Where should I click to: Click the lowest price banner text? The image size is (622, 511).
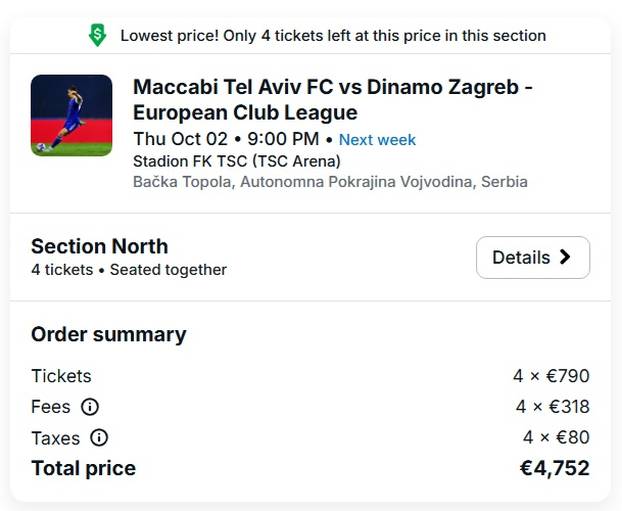[333, 35]
